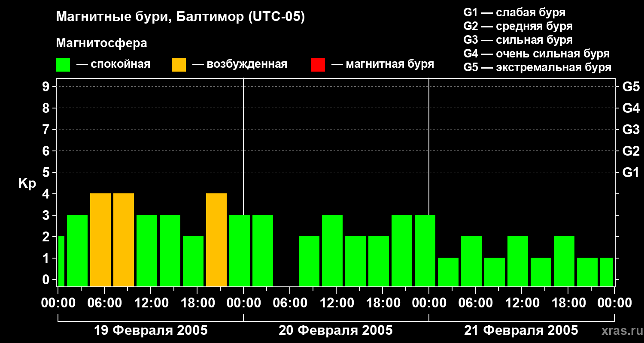
Task: Click the first orange bar on 19 February
Action: pyautogui.click(x=100, y=239)
